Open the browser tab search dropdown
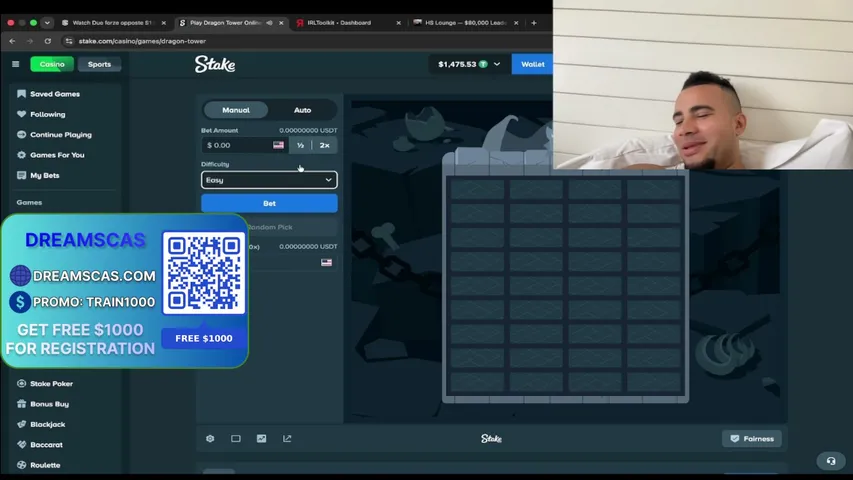Viewport: 853px width, 480px height. pos(47,23)
